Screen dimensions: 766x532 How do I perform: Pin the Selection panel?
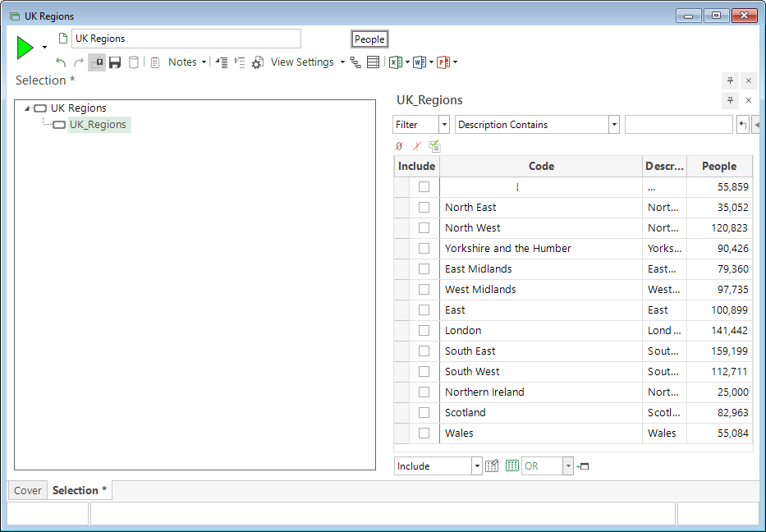tap(731, 80)
